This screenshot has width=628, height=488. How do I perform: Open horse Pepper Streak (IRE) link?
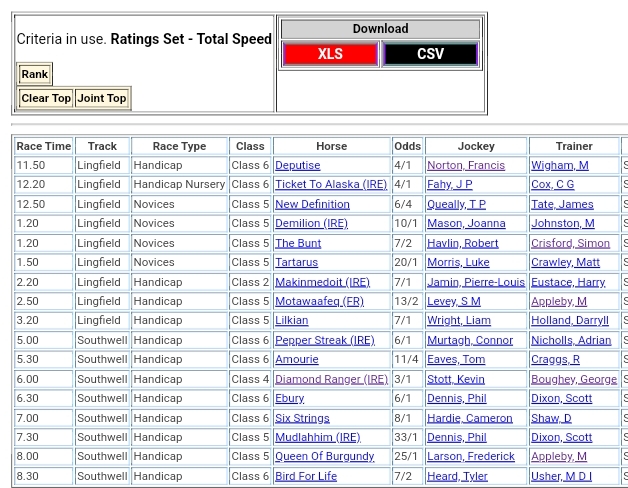pos(325,340)
